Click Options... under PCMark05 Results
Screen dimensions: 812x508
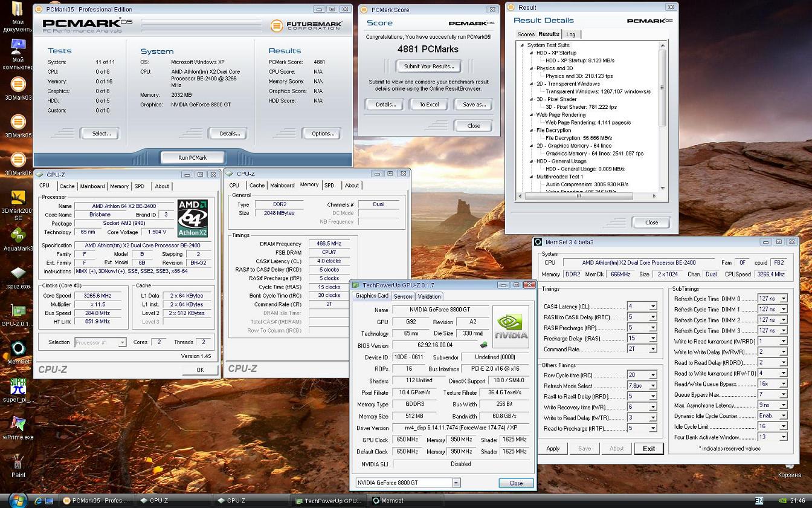323,134
